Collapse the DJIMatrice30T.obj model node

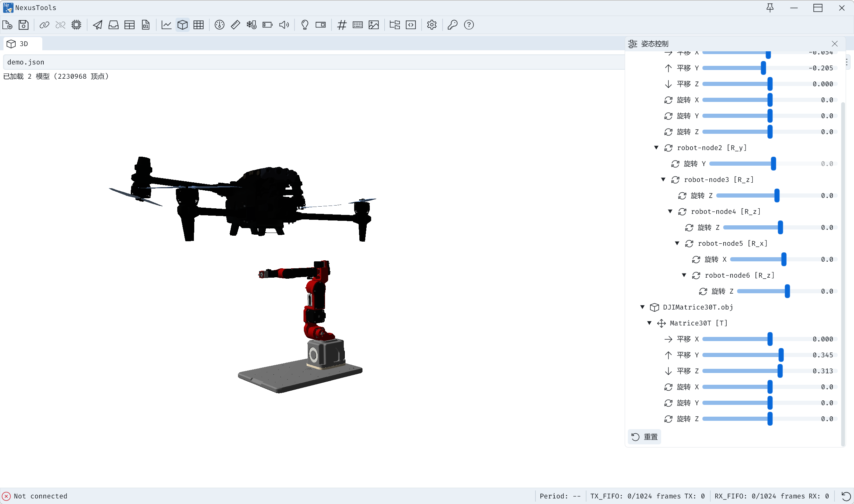pyautogui.click(x=642, y=307)
